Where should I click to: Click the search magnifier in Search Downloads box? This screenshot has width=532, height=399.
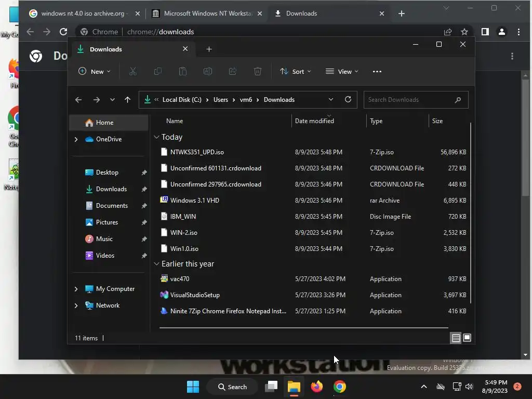pos(458,100)
